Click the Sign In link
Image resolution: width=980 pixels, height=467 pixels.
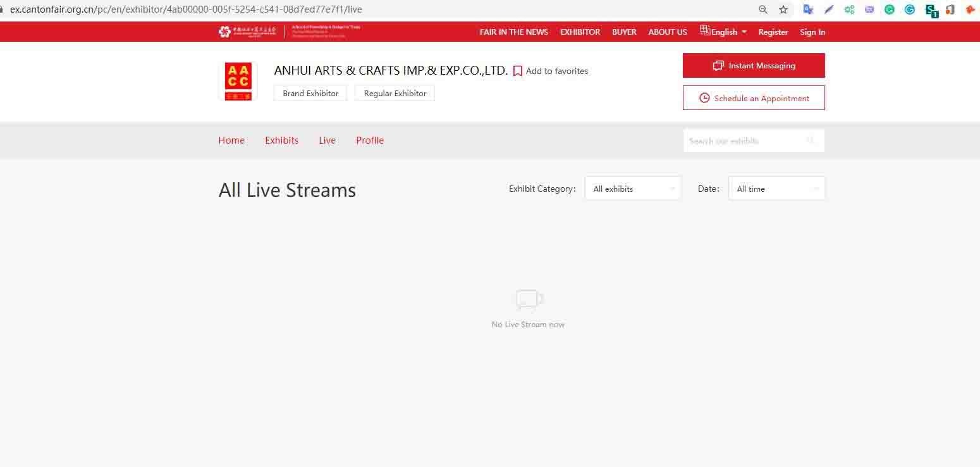(812, 32)
